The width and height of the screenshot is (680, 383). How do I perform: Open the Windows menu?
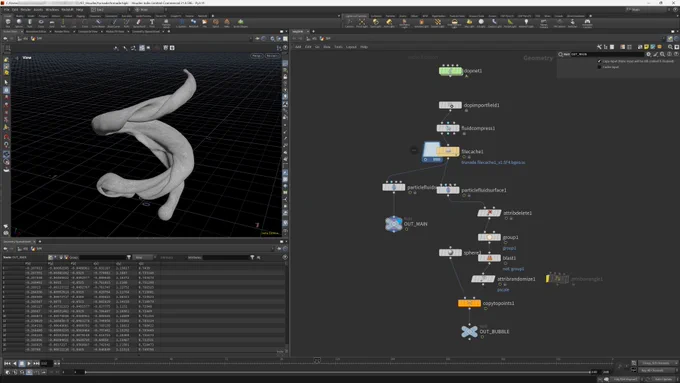click(52, 9)
